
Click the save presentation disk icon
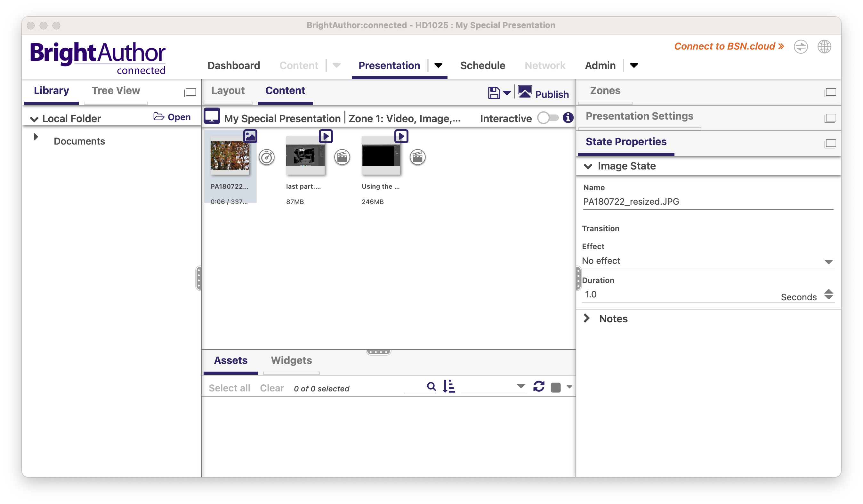[494, 93]
